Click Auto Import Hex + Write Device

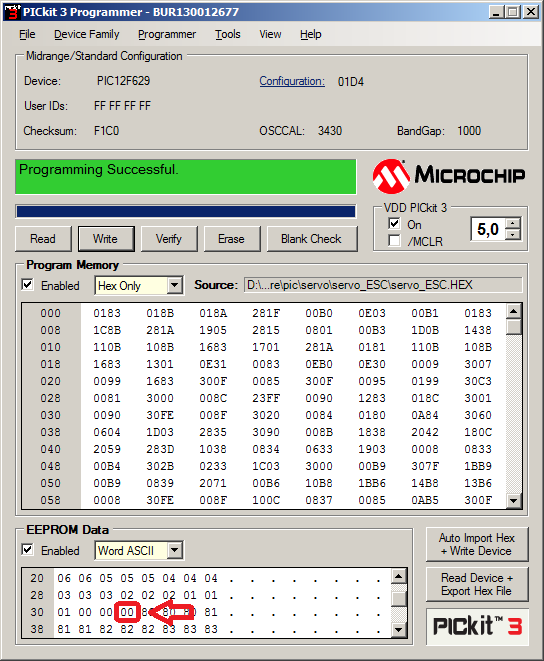477,544
